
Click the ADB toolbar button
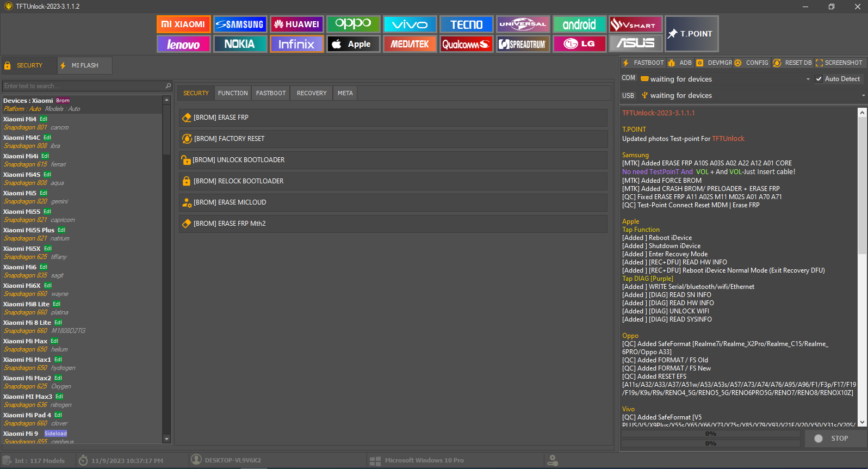679,63
